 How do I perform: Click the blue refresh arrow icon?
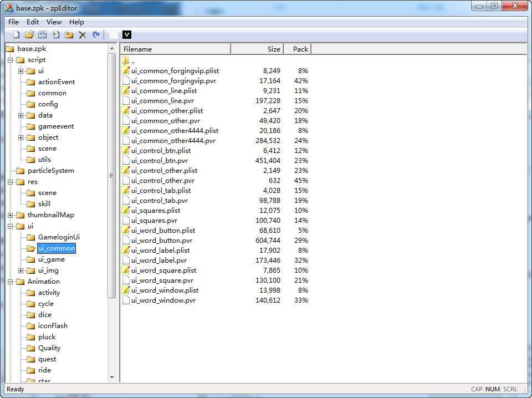[x=96, y=34]
